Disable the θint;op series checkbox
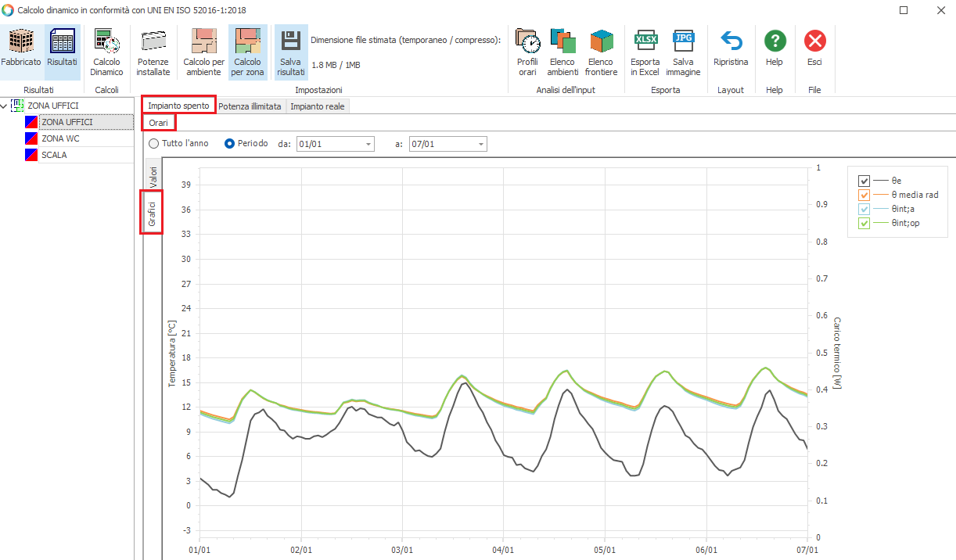 click(x=864, y=223)
